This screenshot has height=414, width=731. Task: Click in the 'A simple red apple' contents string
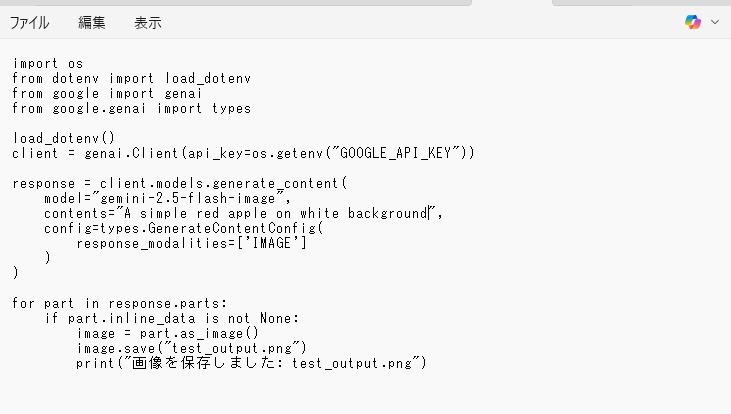[200, 213]
